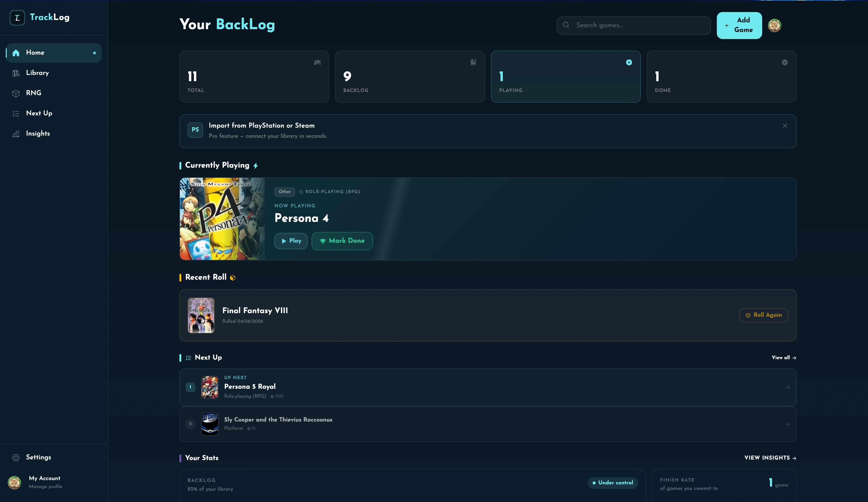
Task: Select the Done stat card
Action: (x=721, y=76)
